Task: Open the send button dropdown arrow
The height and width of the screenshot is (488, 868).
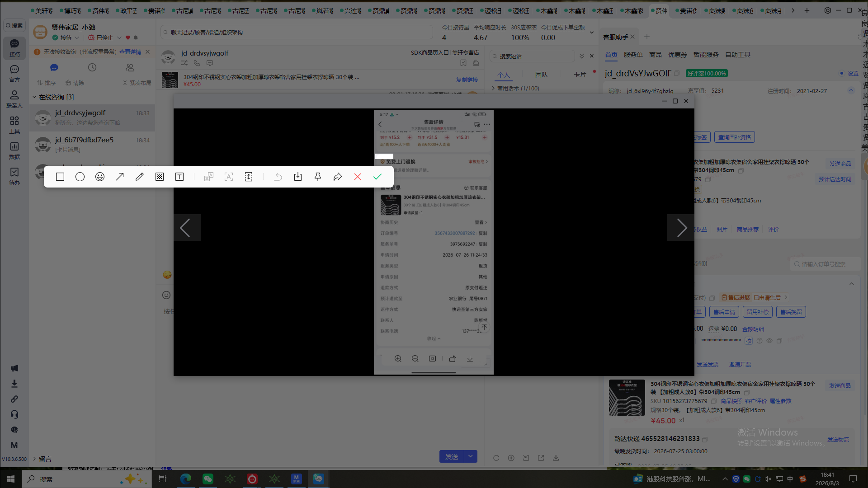Action: pyautogui.click(x=471, y=456)
